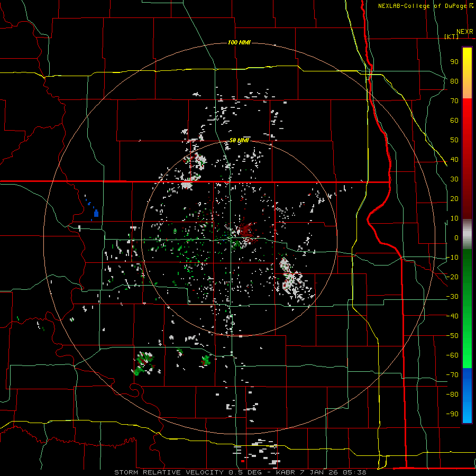This screenshot has height=476, width=476.
Task: Click the 50 NMI range ring label
Action: [x=239, y=140]
